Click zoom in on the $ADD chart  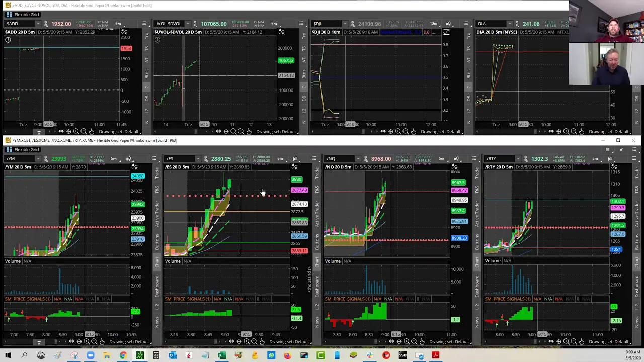point(76,132)
